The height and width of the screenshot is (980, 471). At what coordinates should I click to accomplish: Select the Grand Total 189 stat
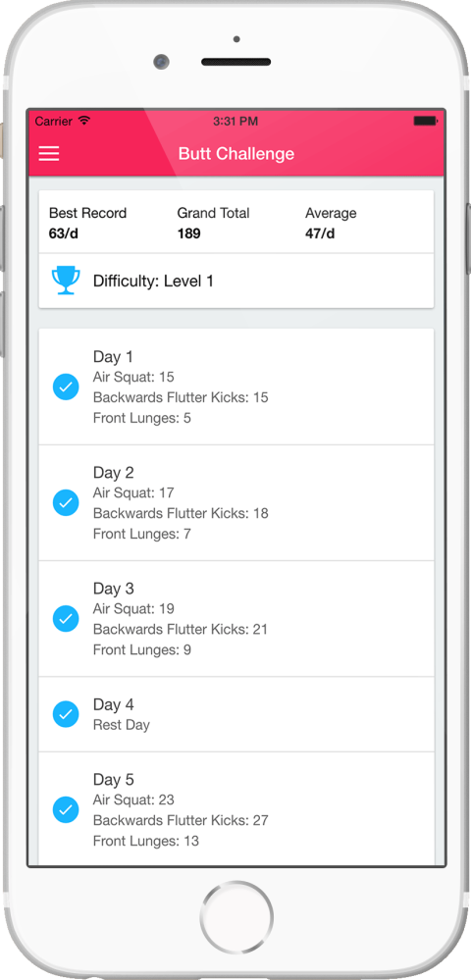click(x=213, y=223)
